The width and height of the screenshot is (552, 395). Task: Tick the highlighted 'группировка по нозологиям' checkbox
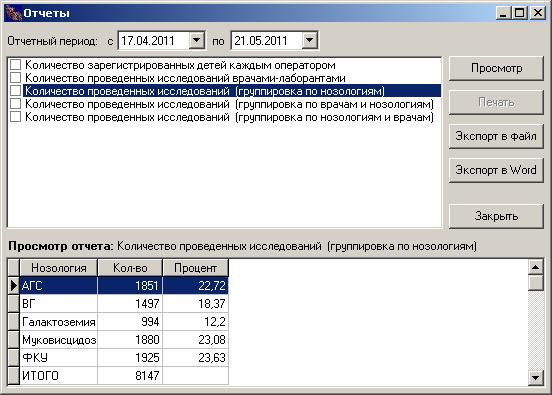point(15,91)
